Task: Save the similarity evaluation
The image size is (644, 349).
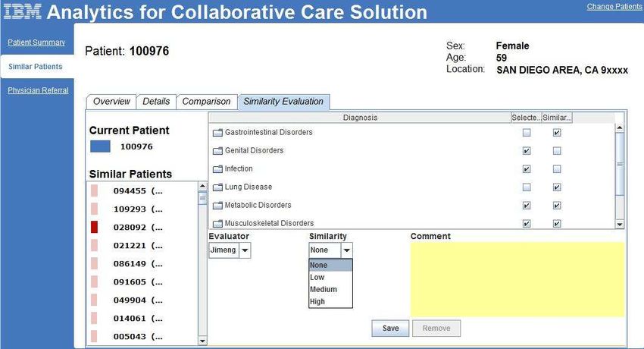Action: (390, 328)
